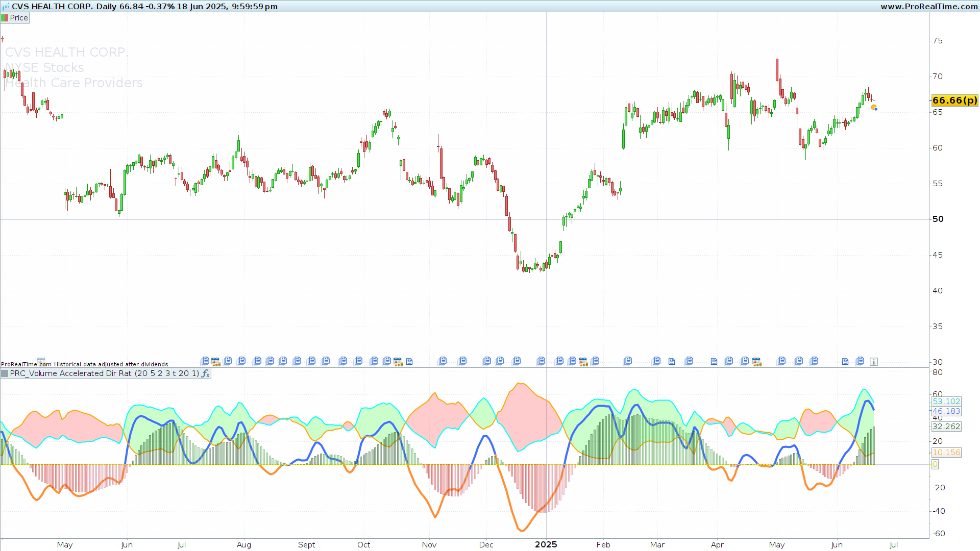980x551 pixels.
Task: Click the indicator legend gray square
Action: (x=5, y=373)
